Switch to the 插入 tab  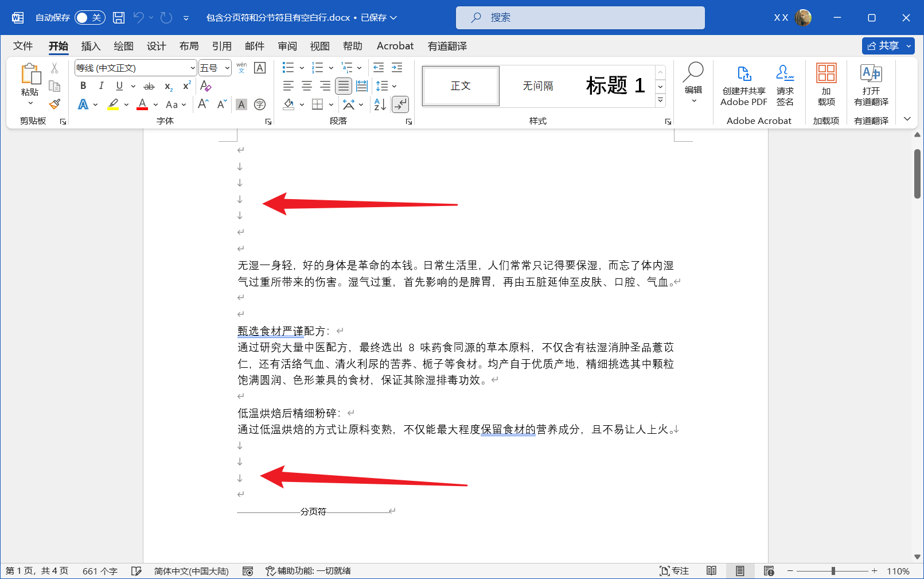click(x=91, y=46)
